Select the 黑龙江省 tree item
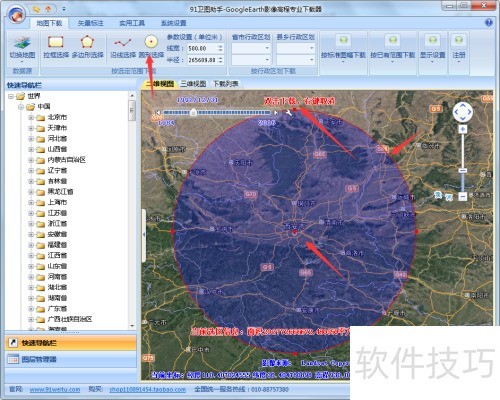The height and width of the screenshot is (400, 500). pos(60,192)
